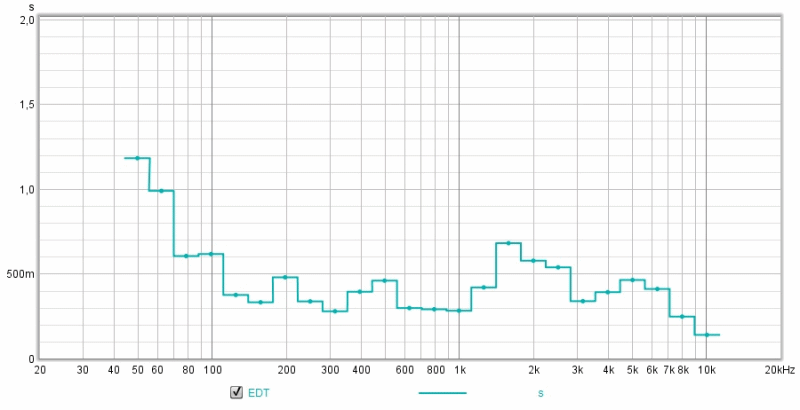Click the '300' frequency axis label
Viewport: 800px width, 410px height.
tap(330, 370)
